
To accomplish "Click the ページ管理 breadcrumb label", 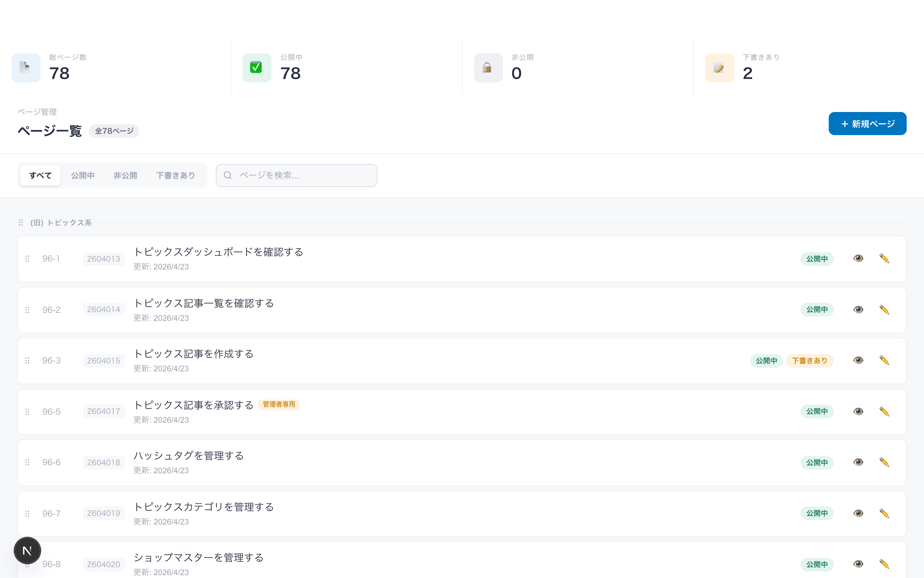I will pos(37,112).
